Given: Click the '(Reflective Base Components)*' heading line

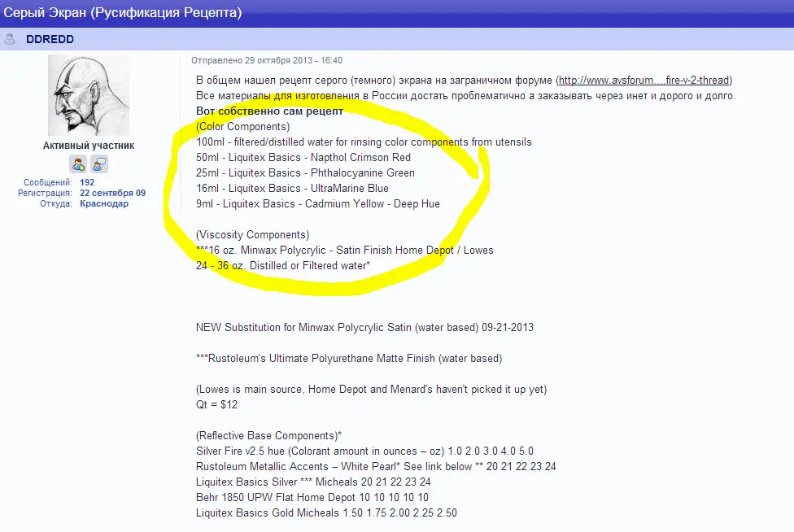Looking at the screenshot, I should 269,435.
